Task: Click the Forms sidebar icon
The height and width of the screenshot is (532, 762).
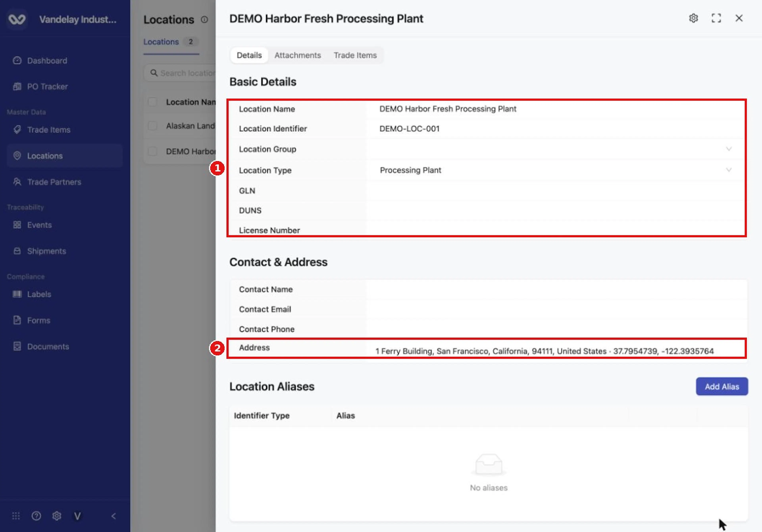Action: tap(17, 320)
